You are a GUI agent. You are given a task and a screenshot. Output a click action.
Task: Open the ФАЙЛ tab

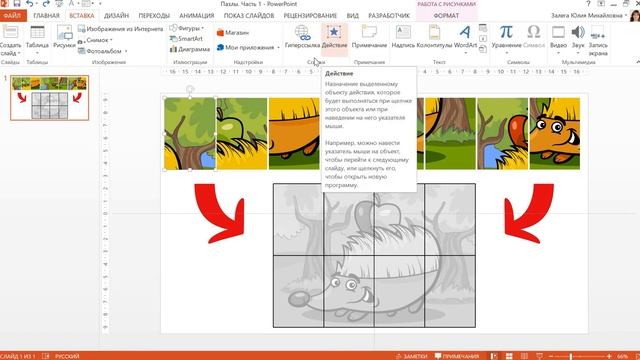[x=12, y=16]
